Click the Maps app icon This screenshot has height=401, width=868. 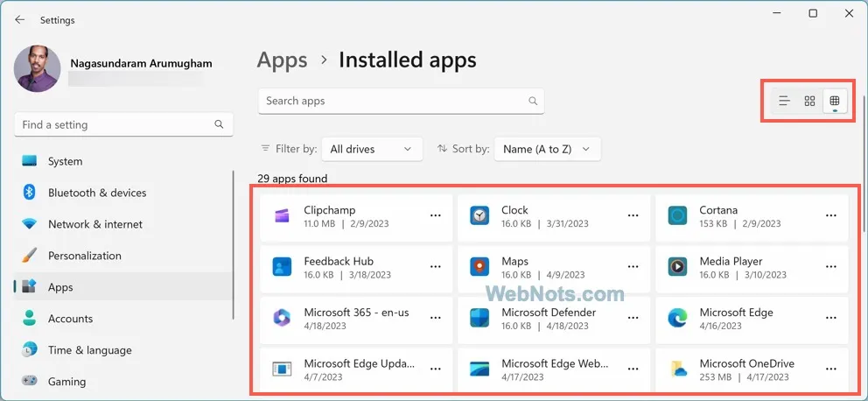479,267
